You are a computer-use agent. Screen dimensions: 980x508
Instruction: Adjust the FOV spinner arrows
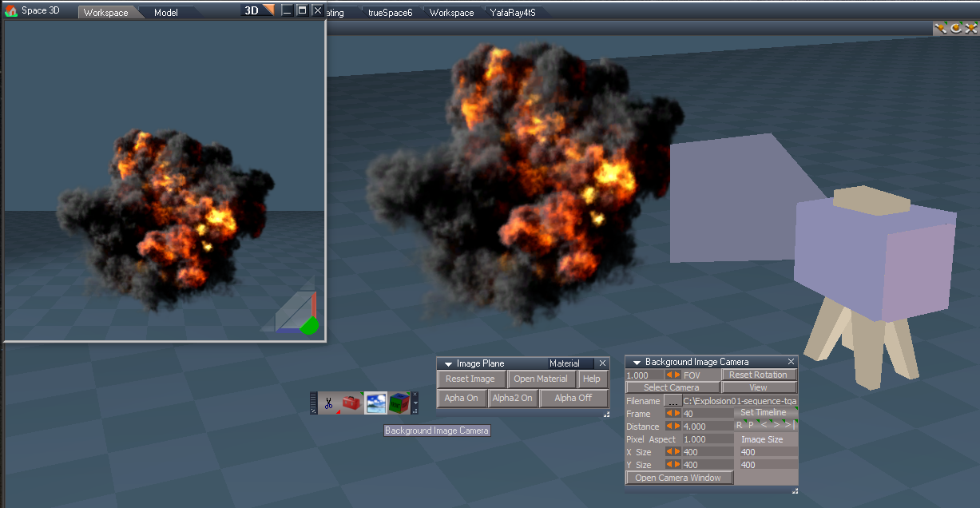pos(673,375)
